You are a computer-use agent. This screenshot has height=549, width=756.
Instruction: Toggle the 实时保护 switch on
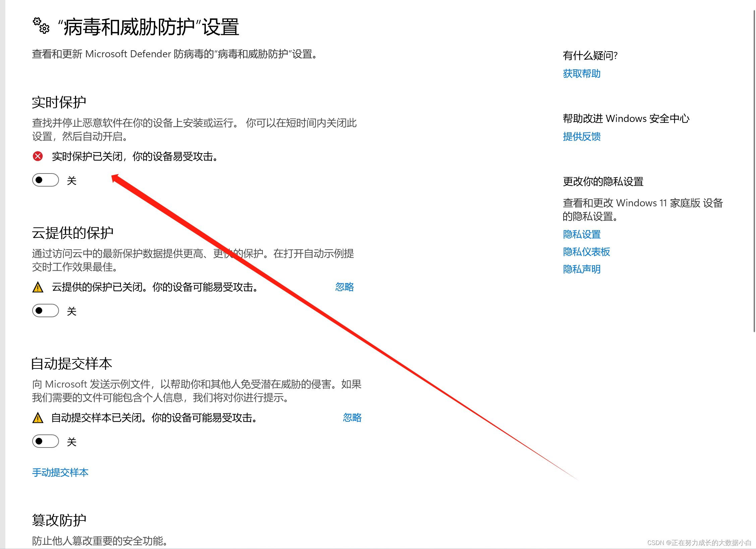[46, 180]
